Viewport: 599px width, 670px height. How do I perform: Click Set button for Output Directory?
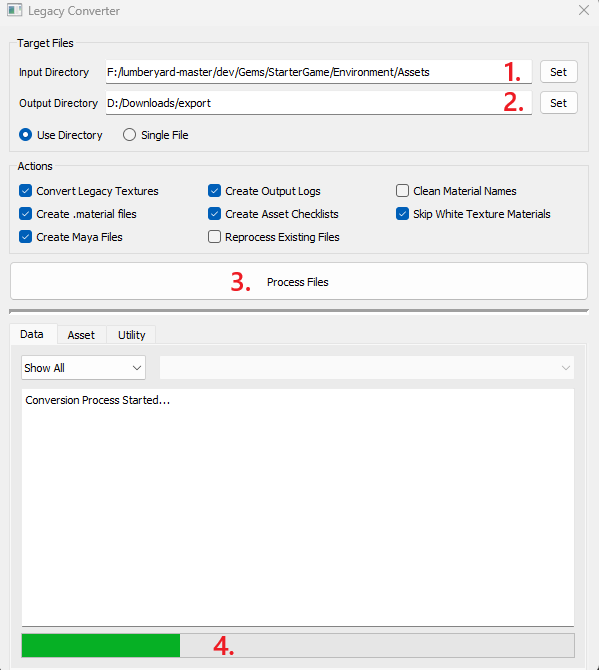point(558,103)
